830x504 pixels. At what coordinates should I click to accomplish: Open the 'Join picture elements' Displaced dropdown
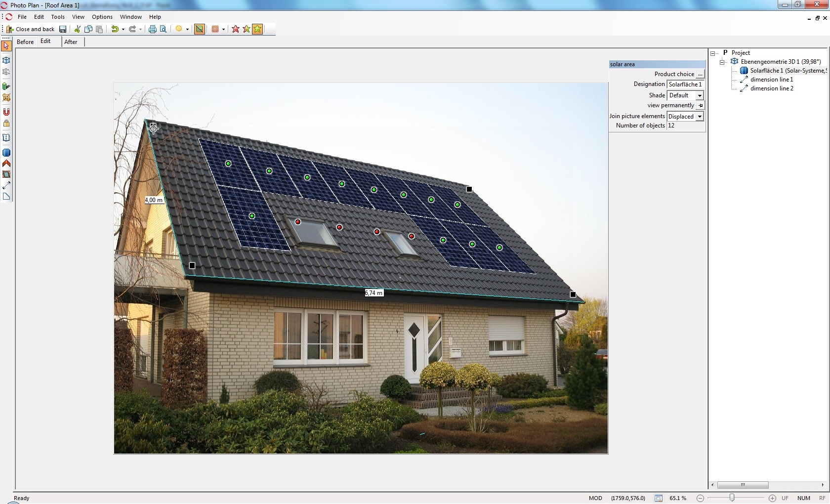coord(700,116)
